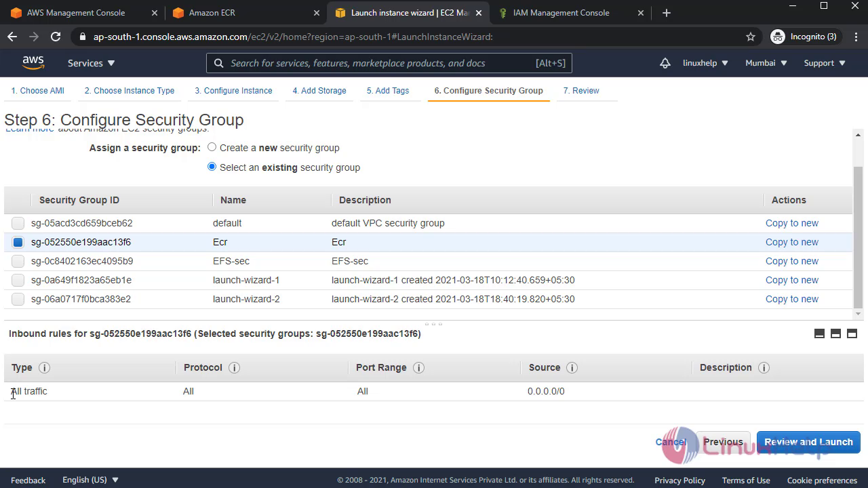Viewport: 868px width, 488px height.
Task: Click the Source column info icon
Action: pos(572,367)
